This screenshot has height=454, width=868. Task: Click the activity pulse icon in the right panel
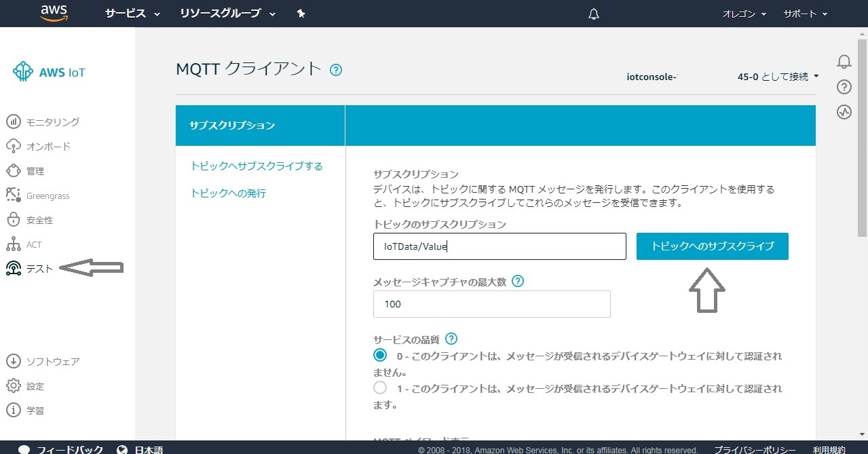(x=844, y=112)
